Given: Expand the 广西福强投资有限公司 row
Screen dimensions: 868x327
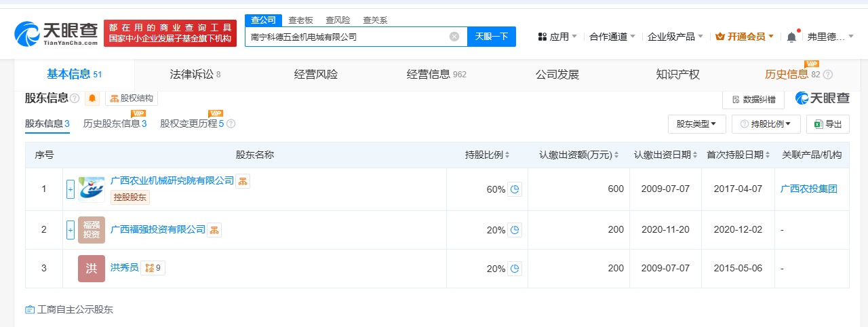Looking at the screenshot, I should tap(71, 230).
